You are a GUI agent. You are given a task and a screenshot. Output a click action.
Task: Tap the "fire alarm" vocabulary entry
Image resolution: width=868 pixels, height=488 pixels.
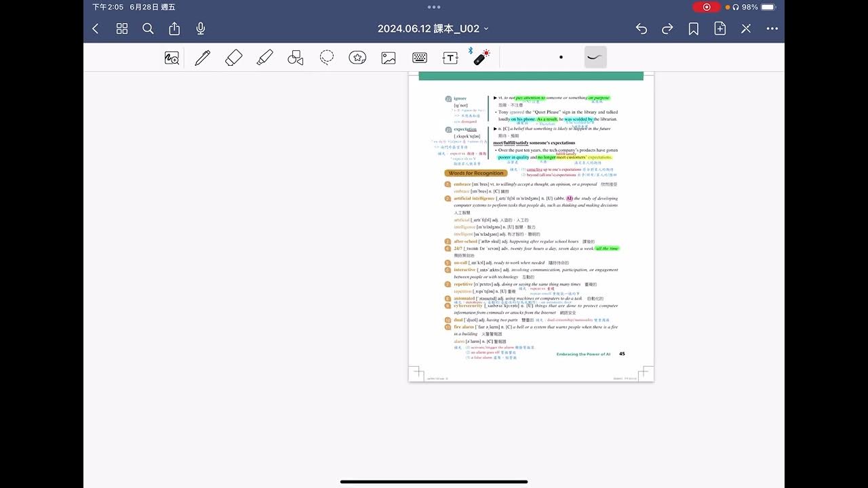(465, 327)
